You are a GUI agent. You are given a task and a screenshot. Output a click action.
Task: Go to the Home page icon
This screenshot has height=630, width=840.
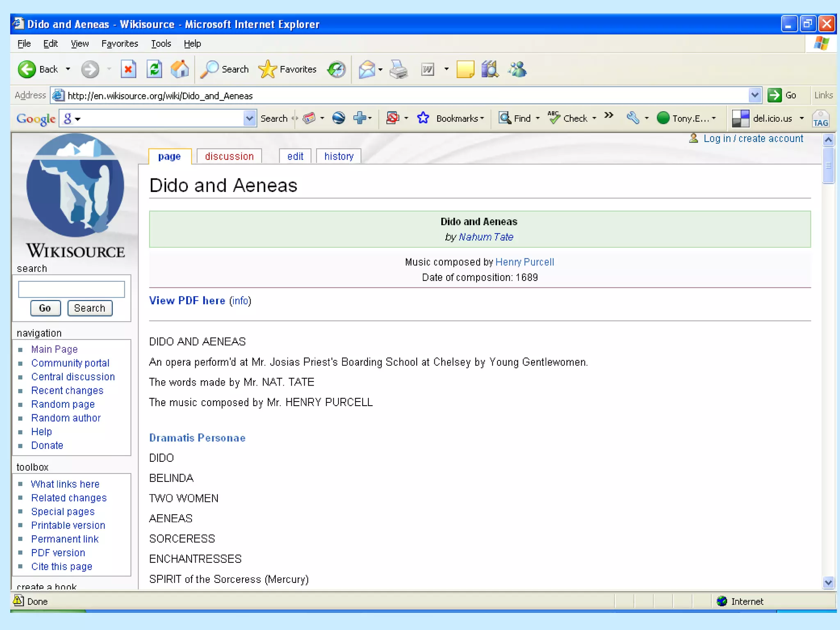pos(180,69)
